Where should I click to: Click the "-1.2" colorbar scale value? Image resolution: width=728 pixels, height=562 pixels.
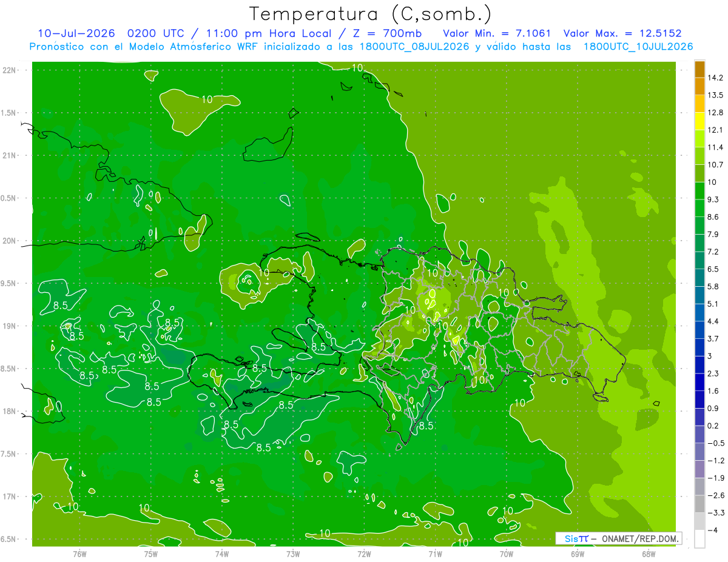pos(716,461)
